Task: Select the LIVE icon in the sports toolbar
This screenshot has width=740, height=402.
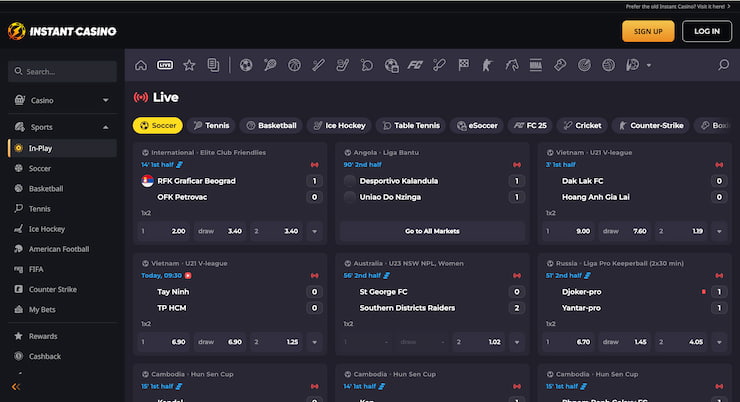Action: 165,65
